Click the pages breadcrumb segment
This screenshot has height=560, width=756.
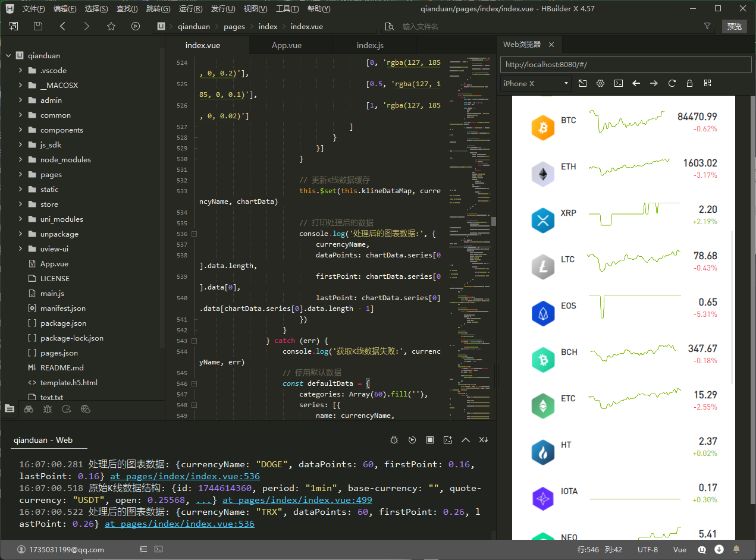click(234, 27)
